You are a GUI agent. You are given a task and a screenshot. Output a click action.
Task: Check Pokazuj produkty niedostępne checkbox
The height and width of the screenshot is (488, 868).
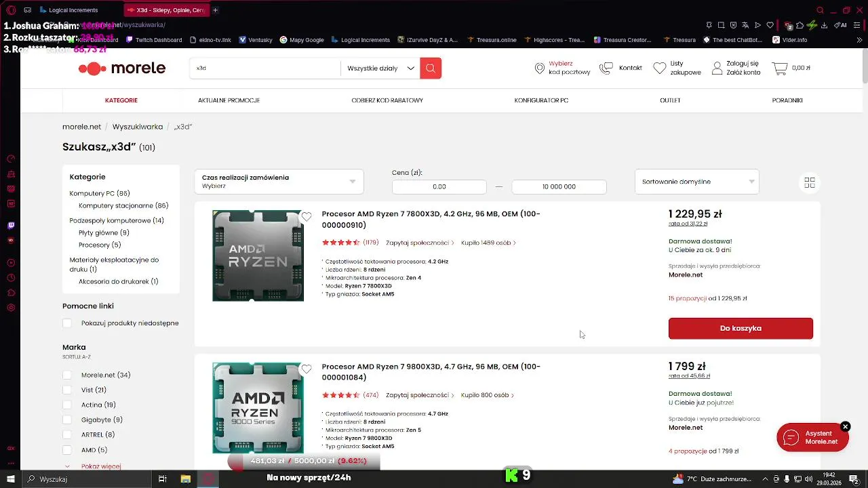pyautogui.click(x=66, y=323)
